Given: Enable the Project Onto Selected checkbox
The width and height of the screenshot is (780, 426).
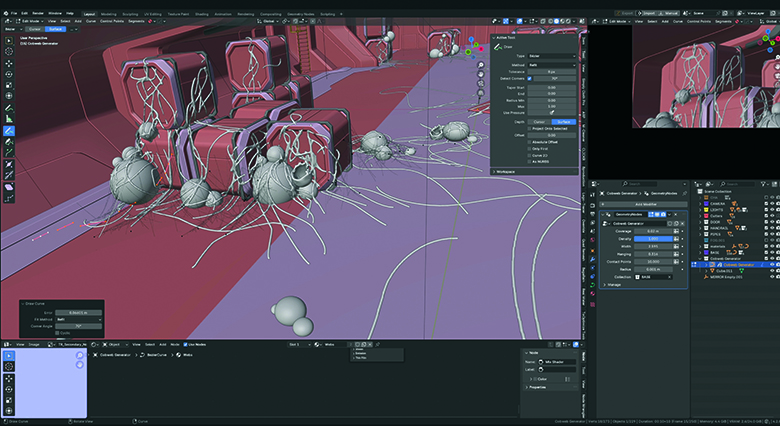Looking at the screenshot, I should pyautogui.click(x=530, y=128).
